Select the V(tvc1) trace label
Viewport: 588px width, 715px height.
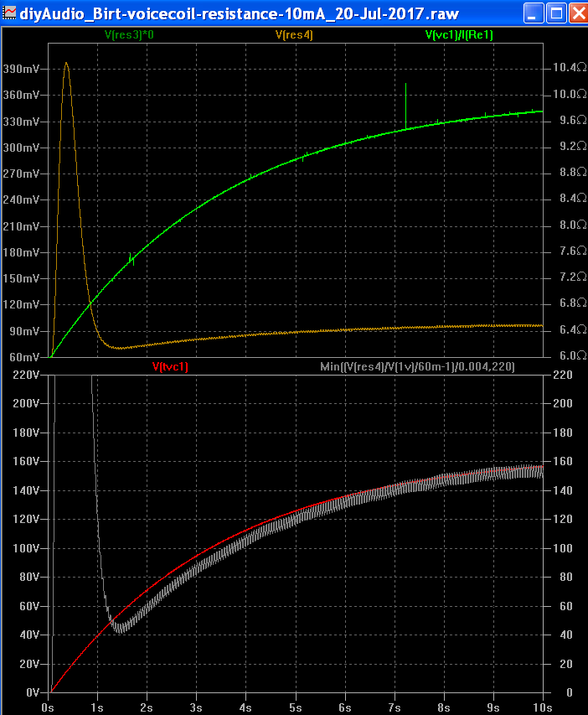170,366
